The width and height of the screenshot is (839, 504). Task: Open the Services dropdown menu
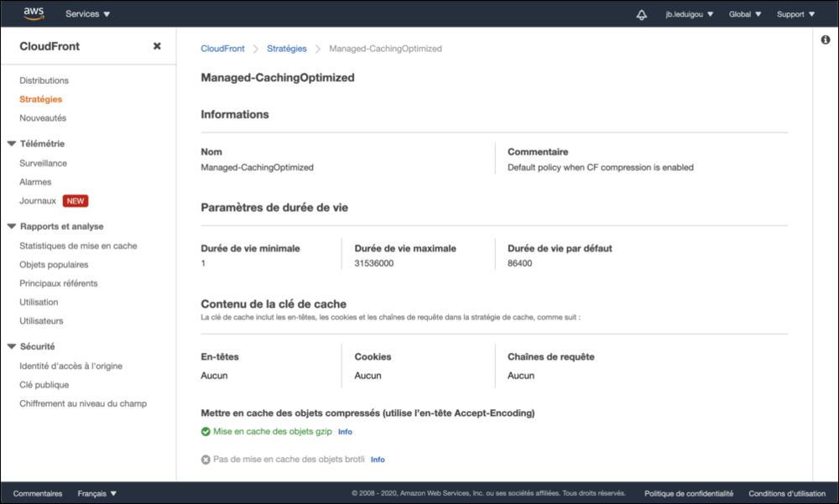click(x=88, y=14)
